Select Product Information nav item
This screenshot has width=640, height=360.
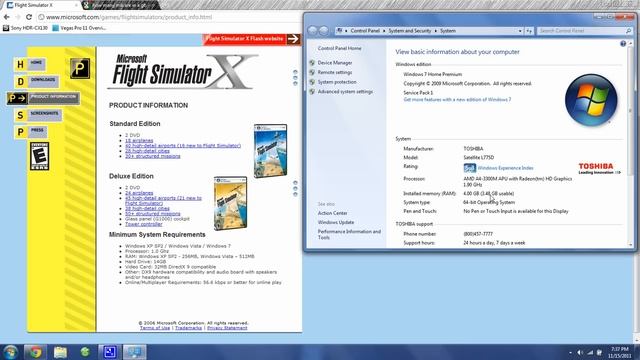[43, 98]
